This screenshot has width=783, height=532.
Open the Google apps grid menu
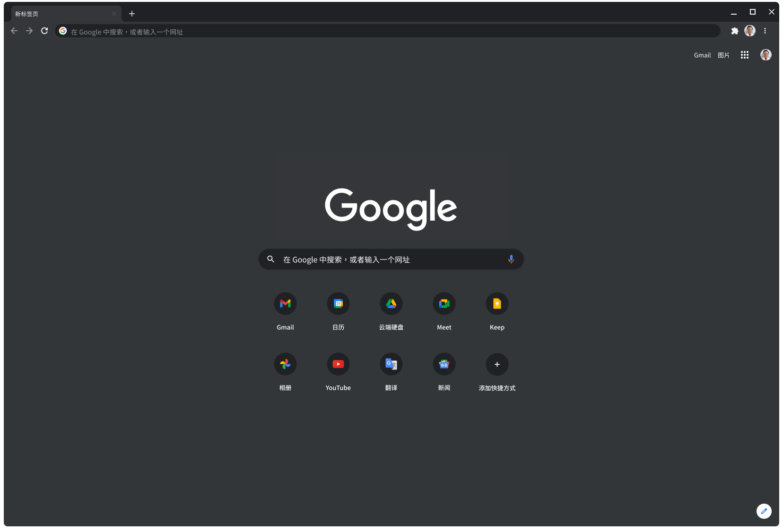(745, 55)
